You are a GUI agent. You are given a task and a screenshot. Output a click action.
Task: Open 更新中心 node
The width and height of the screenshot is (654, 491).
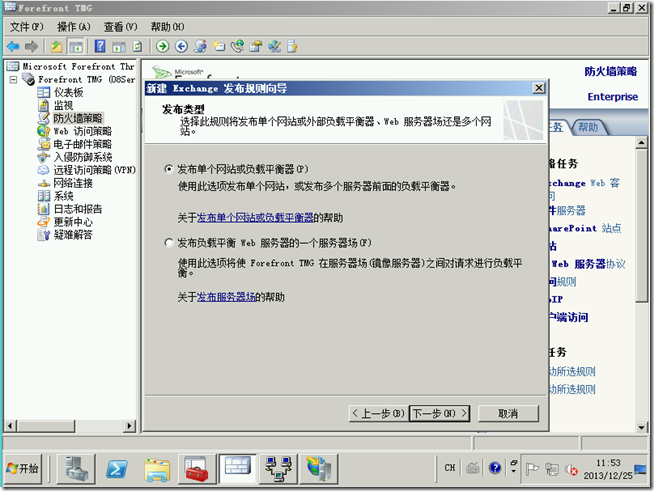tap(73, 222)
